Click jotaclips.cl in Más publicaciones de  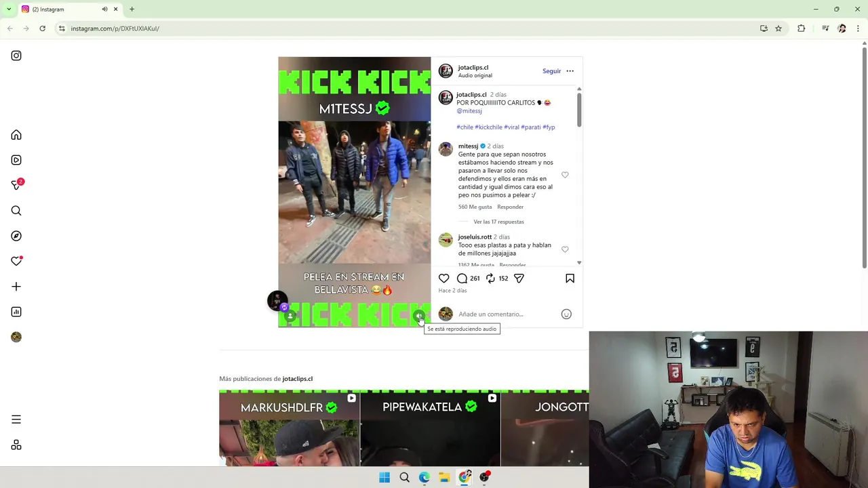pyautogui.click(x=297, y=379)
